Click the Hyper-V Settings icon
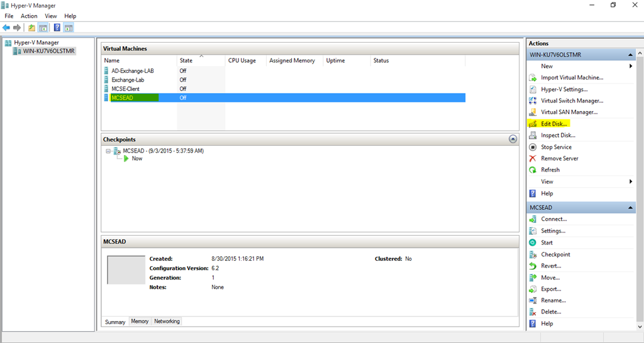This screenshot has height=343, width=644. coord(533,89)
